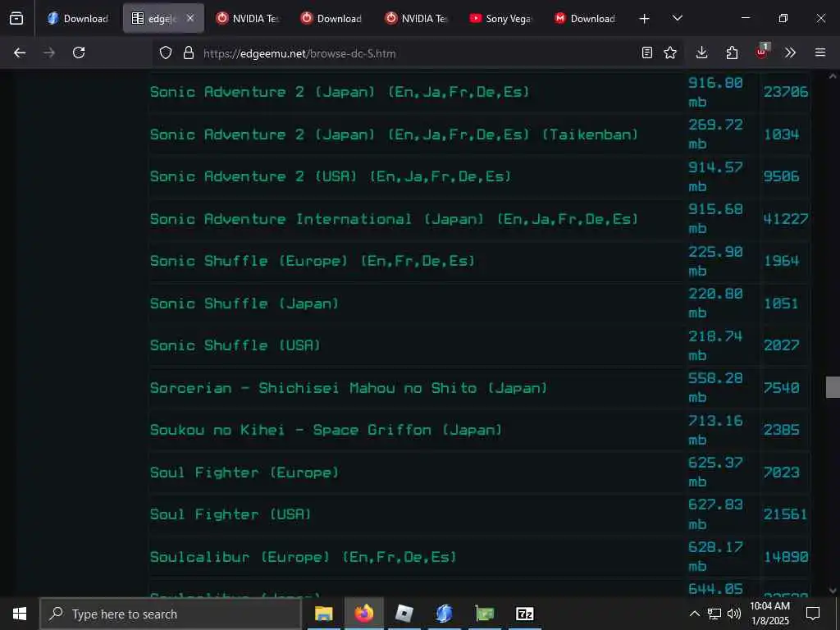Switch to Download tab beside NVIDIA tab

click(332, 18)
